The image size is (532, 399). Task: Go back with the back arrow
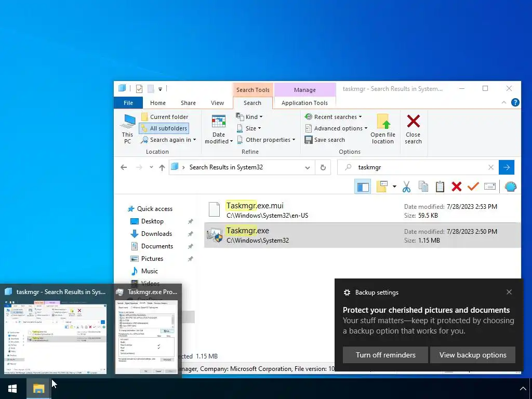[124, 167]
